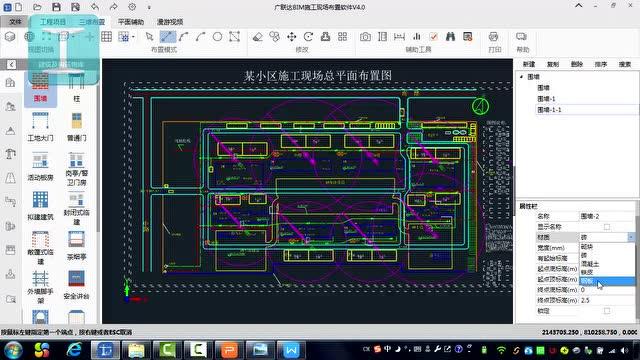640x360 pixels.
Task: Switch to the 三维布置 tab
Action: pos(92,22)
